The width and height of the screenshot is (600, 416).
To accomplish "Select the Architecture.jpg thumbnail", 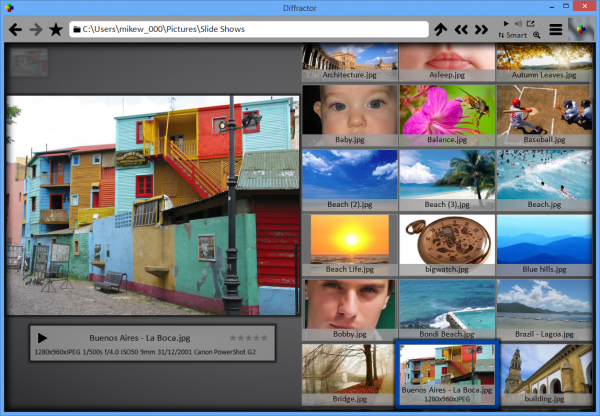I will point(350,62).
